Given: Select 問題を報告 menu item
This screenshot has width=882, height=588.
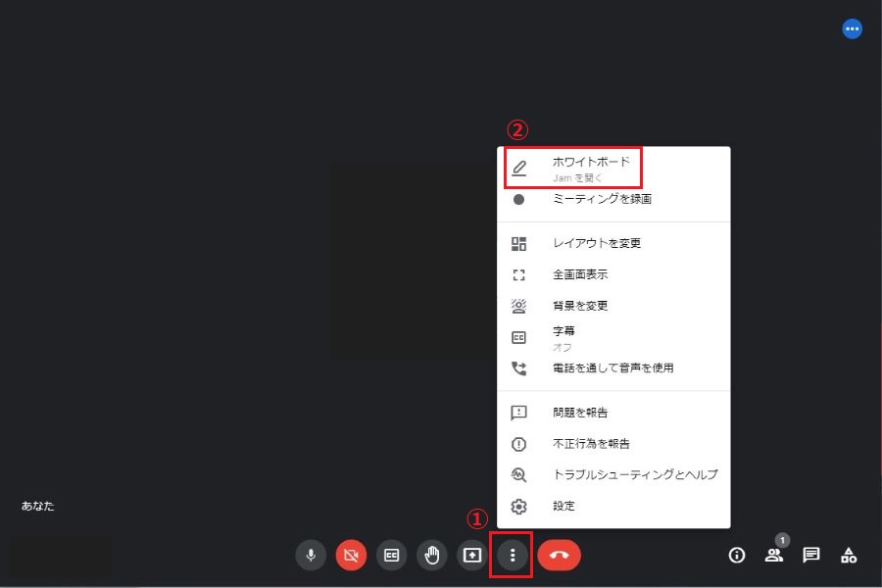Looking at the screenshot, I should click(613, 413).
